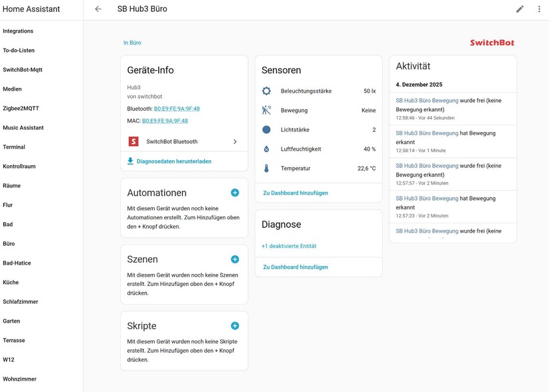The height and width of the screenshot is (392, 549).
Task: Open the download Diagnosedaten icon
Action: point(130,161)
